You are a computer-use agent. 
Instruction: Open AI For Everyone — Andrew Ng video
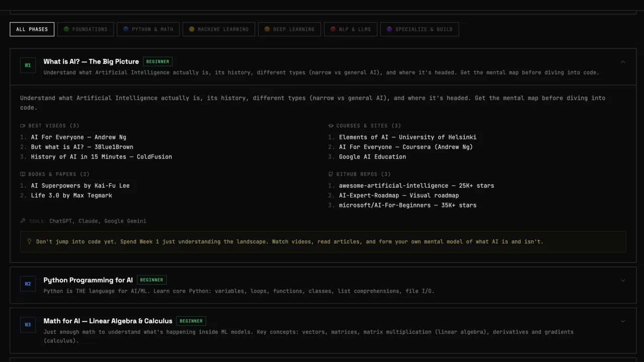click(78, 137)
